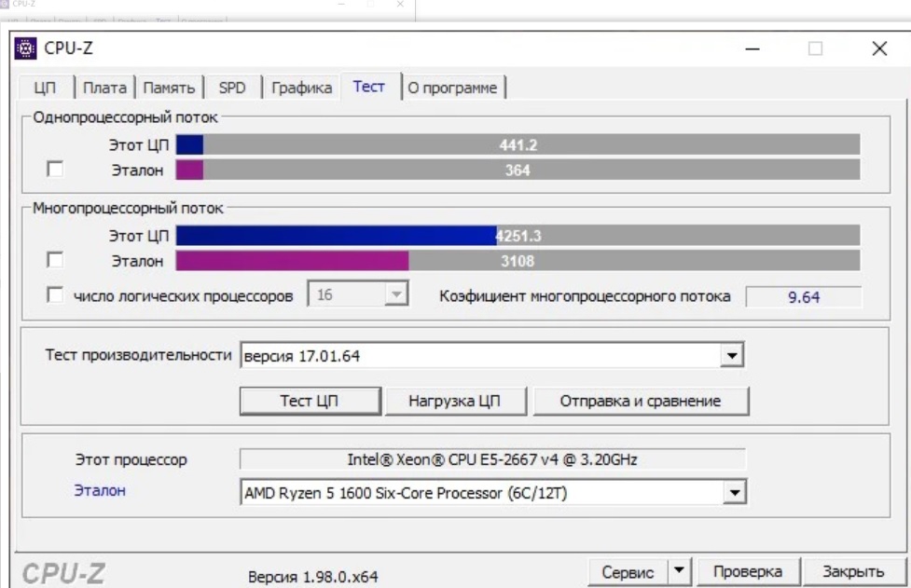Switch to the Плата tab
This screenshot has width=911, height=588.
coord(104,88)
